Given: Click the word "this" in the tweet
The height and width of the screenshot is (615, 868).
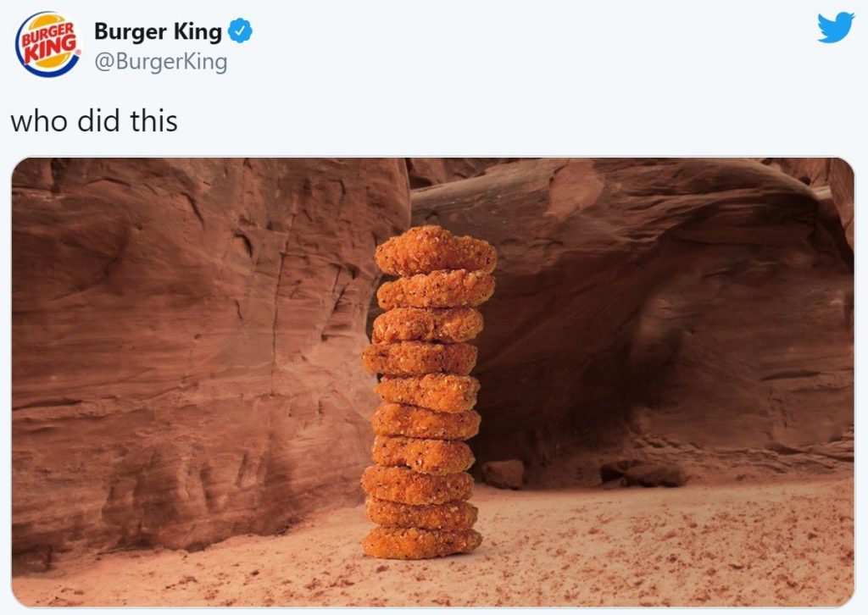Looking at the screenshot, I should point(153,121).
